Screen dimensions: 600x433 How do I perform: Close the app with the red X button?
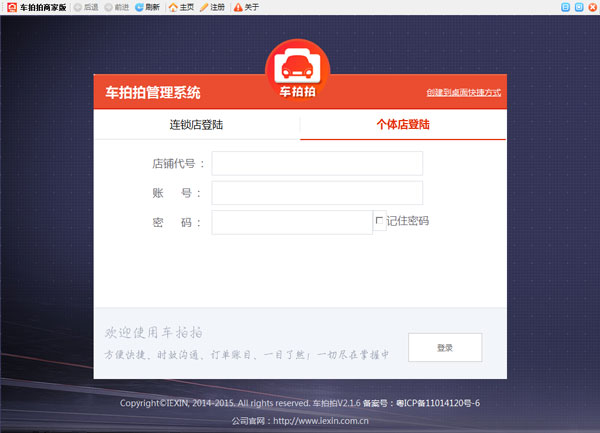[591, 7]
